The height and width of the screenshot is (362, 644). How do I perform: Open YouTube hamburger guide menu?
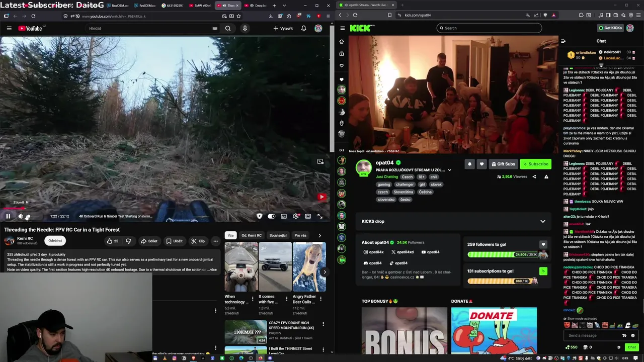(9, 28)
